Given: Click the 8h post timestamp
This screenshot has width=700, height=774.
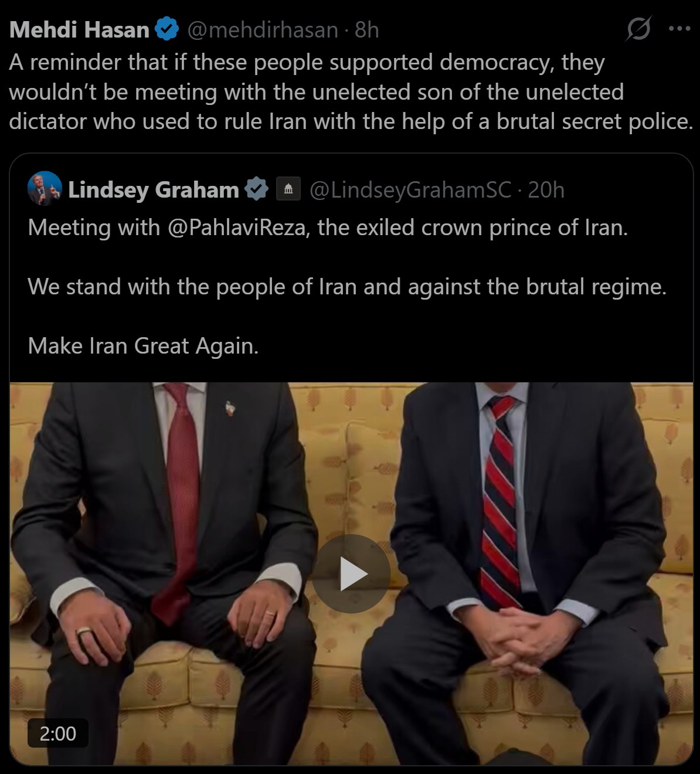Looking at the screenshot, I should 367,29.
